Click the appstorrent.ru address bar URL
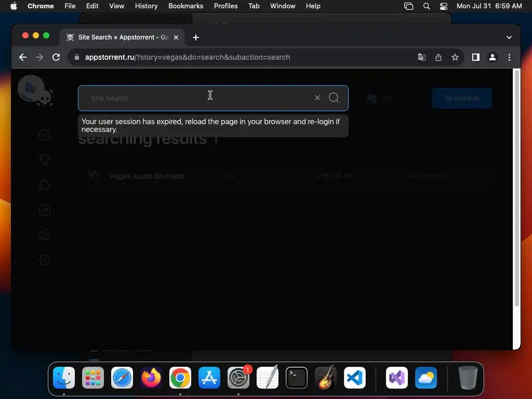 point(187,57)
